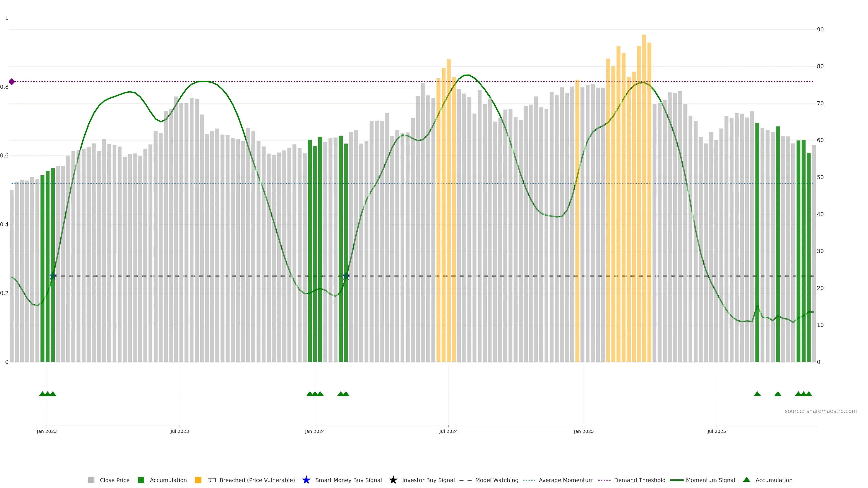Viewport: 868px width, 488px height.
Task: Hide DTL Breached (Price Vulnerable) series via legend
Action: click(x=251, y=480)
